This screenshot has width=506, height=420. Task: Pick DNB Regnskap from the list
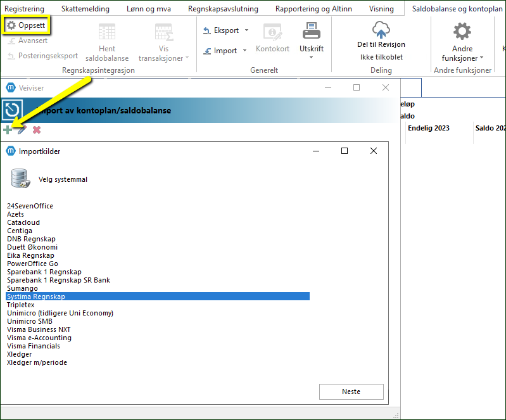(x=31, y=239)
